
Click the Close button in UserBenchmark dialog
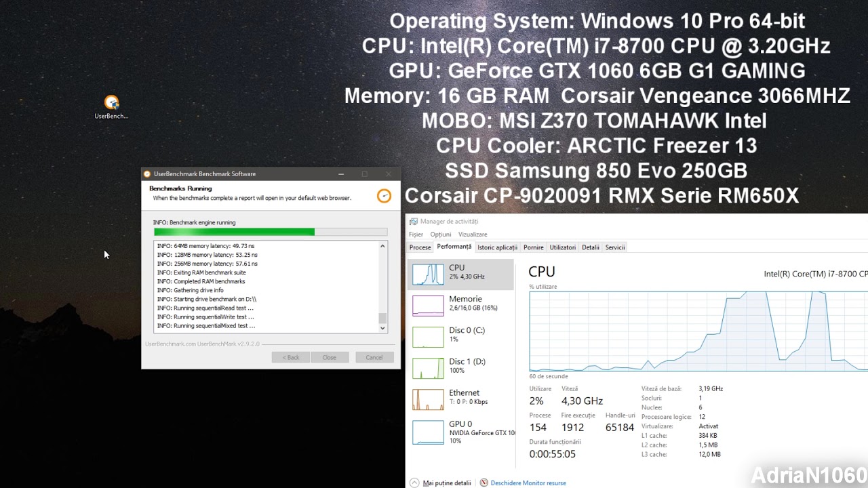[x=330, y=357]
